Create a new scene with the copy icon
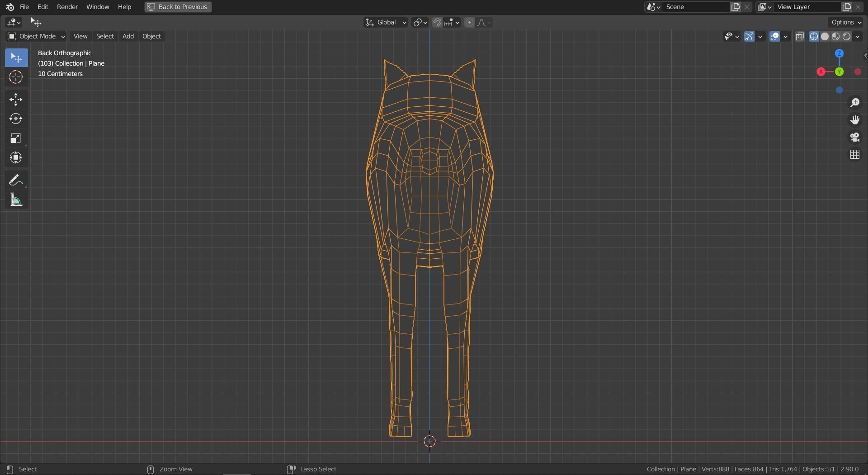The width and height of the screenshot is (868, 475). tap(736, 7)
